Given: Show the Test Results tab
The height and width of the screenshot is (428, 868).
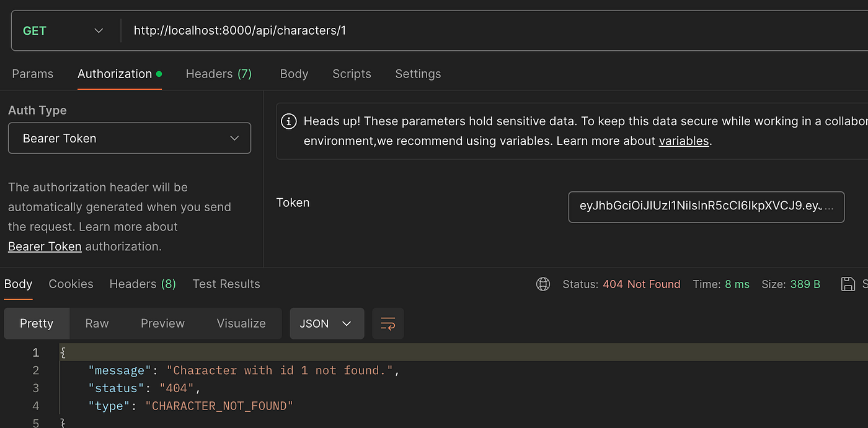Looking at the screenshot, I should click(x=226, y=284).
